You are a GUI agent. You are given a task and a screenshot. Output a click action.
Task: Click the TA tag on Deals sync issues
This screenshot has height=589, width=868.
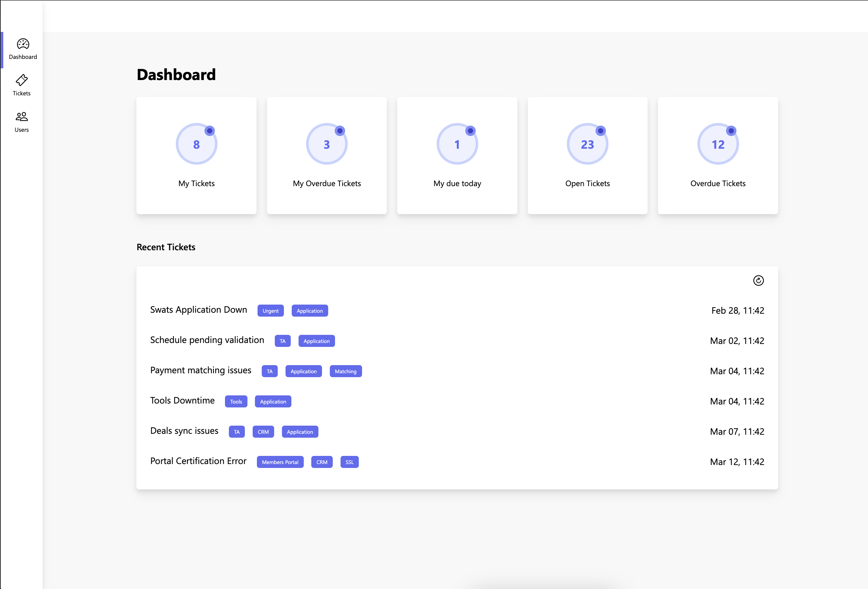point(237,431)
